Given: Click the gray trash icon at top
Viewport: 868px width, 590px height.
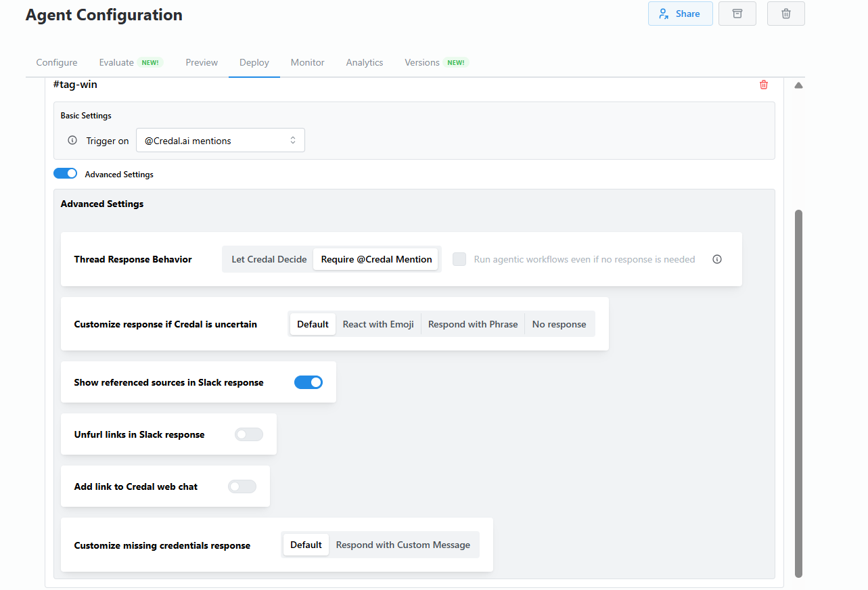Looking at the screenshot, I should [x=785, y=14].
